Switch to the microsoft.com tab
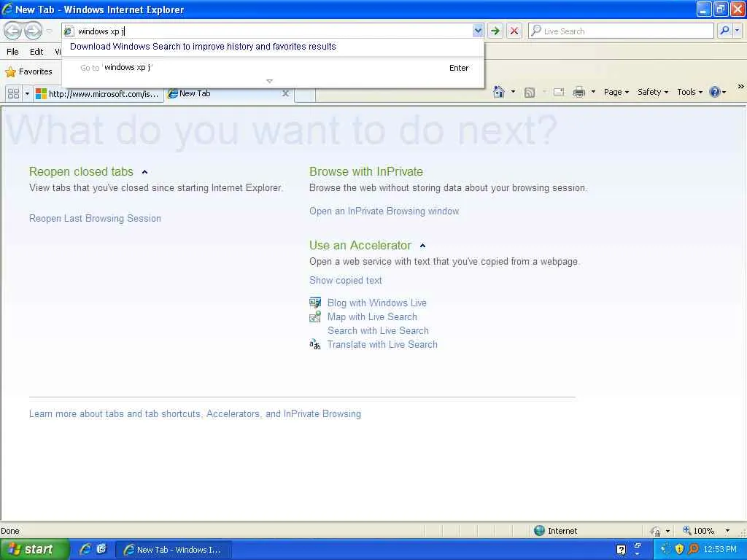The image size is (747, 560). coord(98,94)
